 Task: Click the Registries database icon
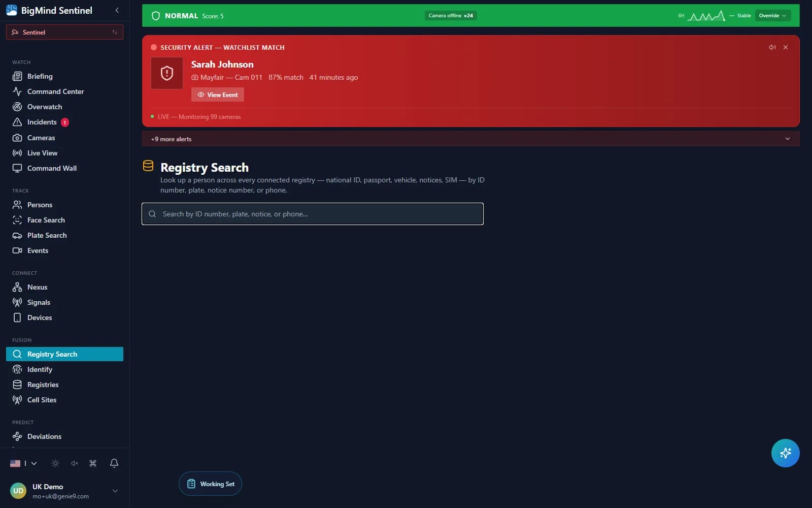click(17, 385)
